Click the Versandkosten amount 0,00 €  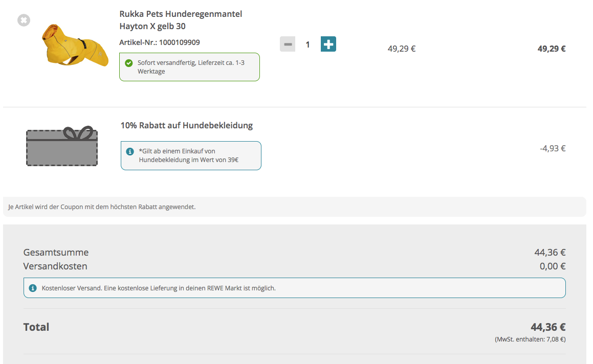(x=552, y=266)
